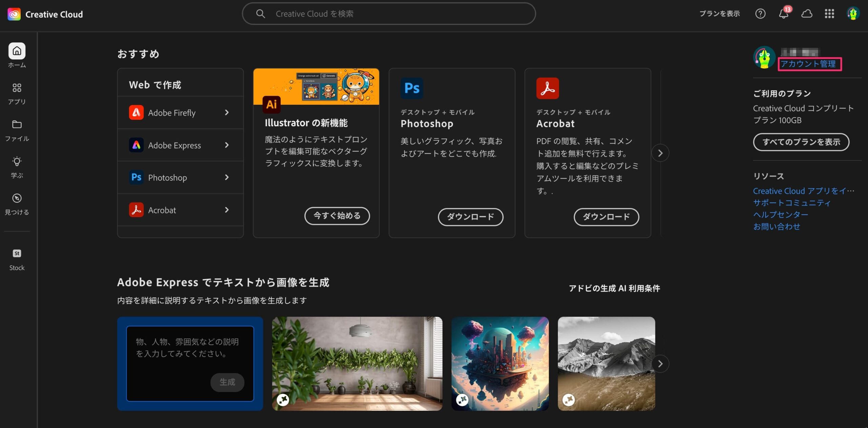
Task: Open アドビの生成 AI 利用条件 link
Action: 614,288
